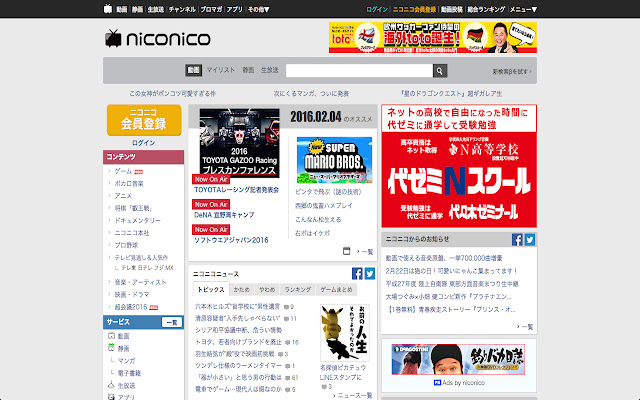Click the 動画 service icon in sidebar
Screen dimensions: 640x400
111,336
